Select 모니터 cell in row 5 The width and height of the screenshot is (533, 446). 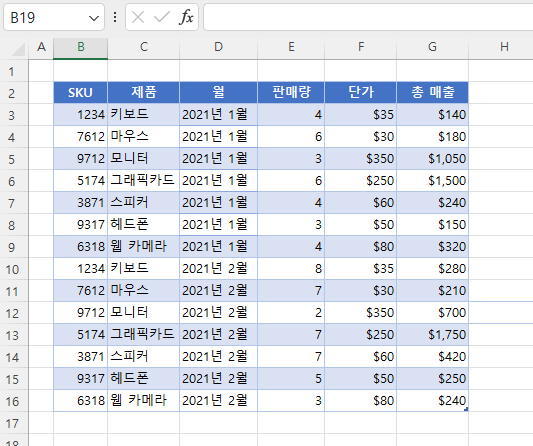tap(143, 159)
